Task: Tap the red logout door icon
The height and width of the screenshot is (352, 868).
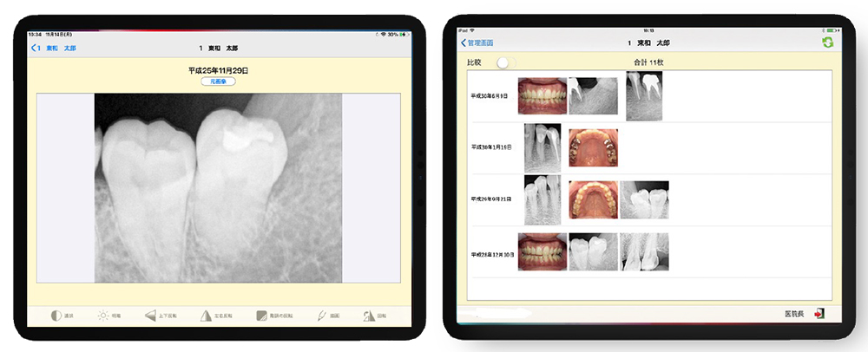Action: [819, 312]
